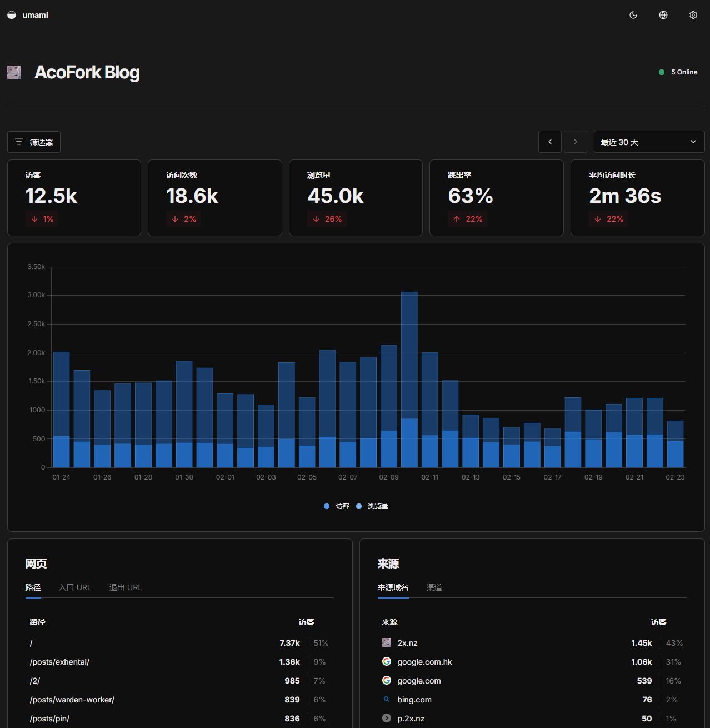The width and height of the screenshot is (710, 728).
Task: Click the bing.com search icon
Action: pos(387,700)
